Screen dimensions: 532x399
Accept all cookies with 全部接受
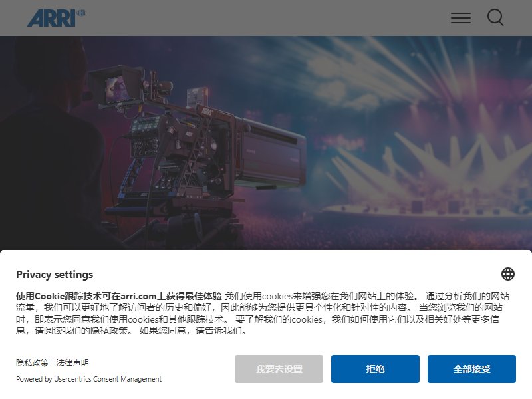click(x=471, y=369)
